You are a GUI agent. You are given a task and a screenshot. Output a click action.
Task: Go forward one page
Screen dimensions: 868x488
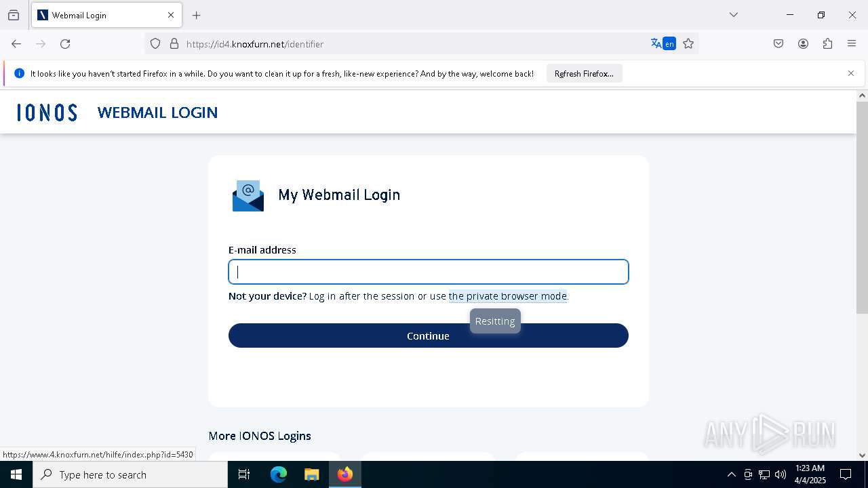[x=41, y=44]
